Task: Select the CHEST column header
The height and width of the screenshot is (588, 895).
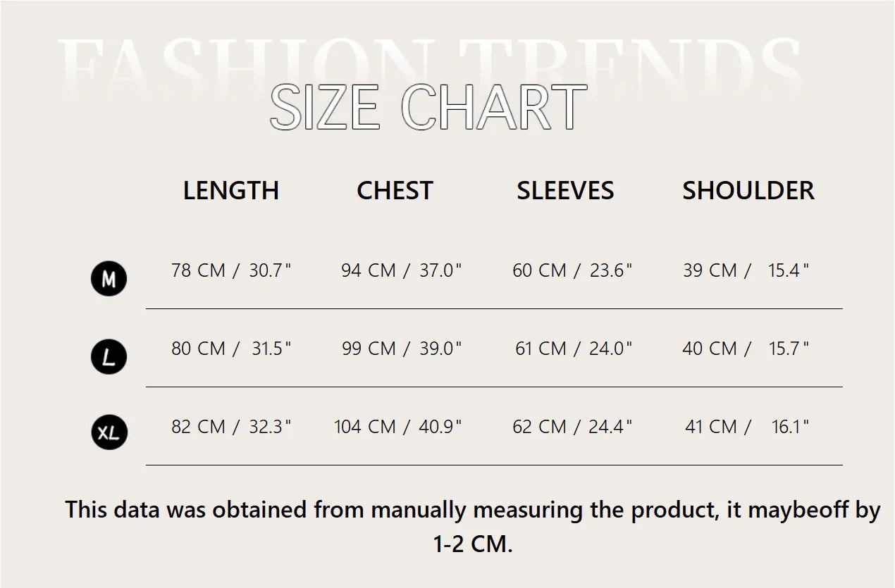Action: 395,191
